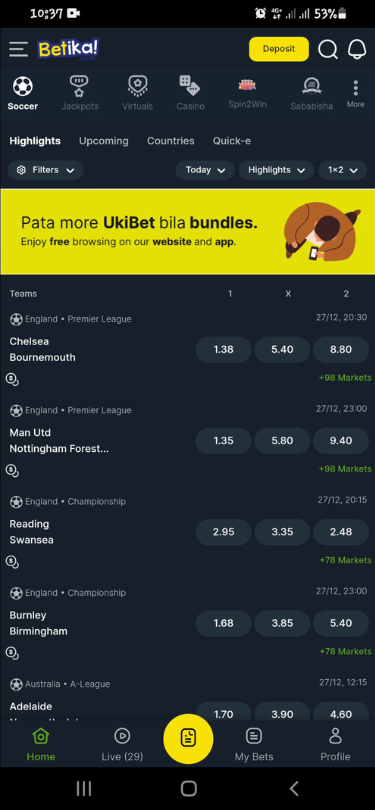Open the Today date dropdown

click(205, 170)
